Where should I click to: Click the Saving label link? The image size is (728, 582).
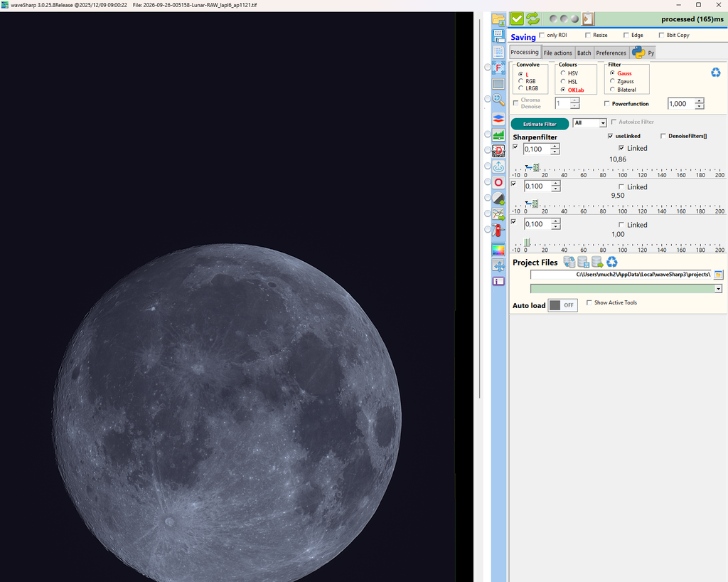coord(523,37)
